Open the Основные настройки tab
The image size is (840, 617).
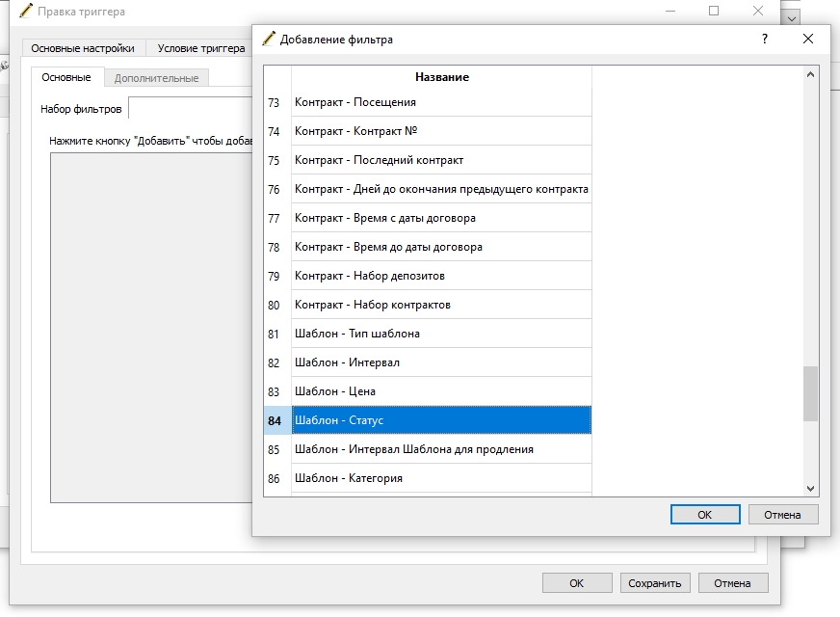pyautogui.click(x=83, y=48)
